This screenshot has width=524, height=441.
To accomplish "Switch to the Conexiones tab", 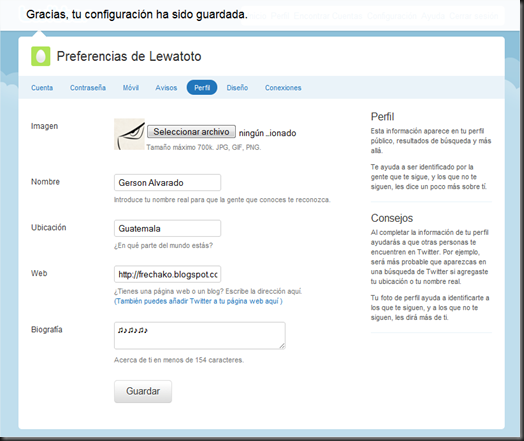I will click(x=283, y=88).
